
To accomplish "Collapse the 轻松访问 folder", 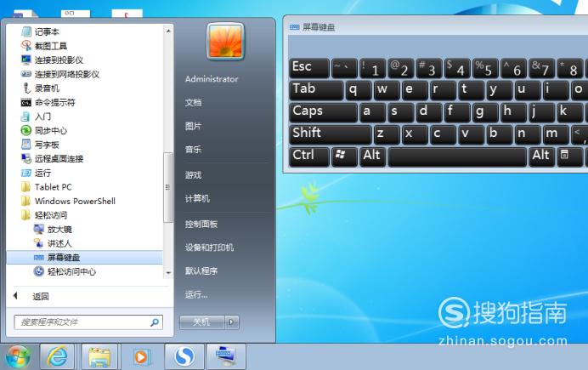I will (x=44, y=215).
